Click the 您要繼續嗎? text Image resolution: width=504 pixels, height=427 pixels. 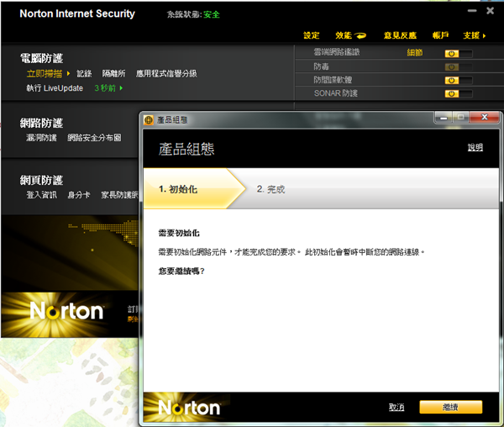(x=181, y=271)
